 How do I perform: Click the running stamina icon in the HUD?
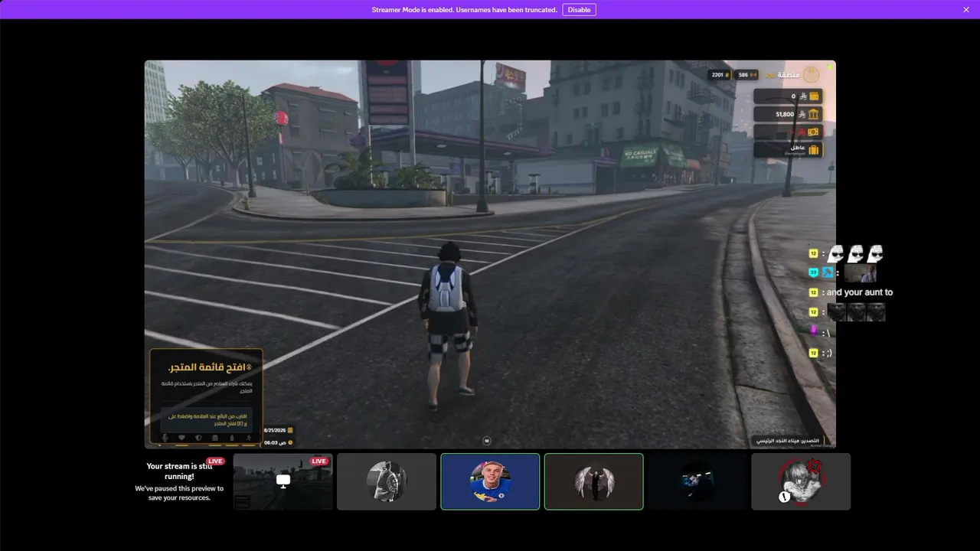pos(248,438)
